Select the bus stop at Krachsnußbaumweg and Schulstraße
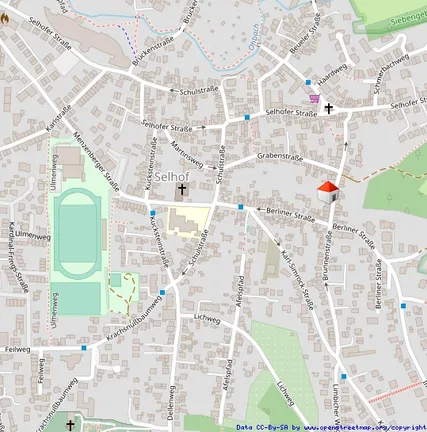427x432 pixels. [162, 292]
